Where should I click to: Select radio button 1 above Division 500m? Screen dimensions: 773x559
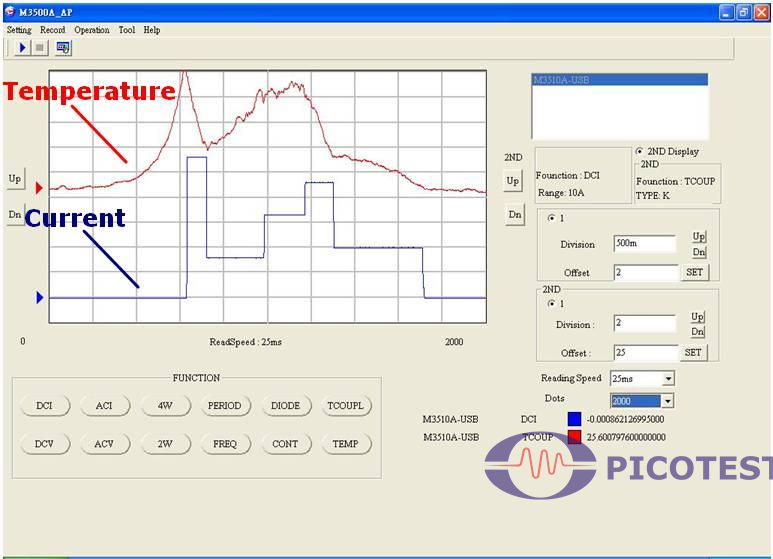[x=551, y=218]
